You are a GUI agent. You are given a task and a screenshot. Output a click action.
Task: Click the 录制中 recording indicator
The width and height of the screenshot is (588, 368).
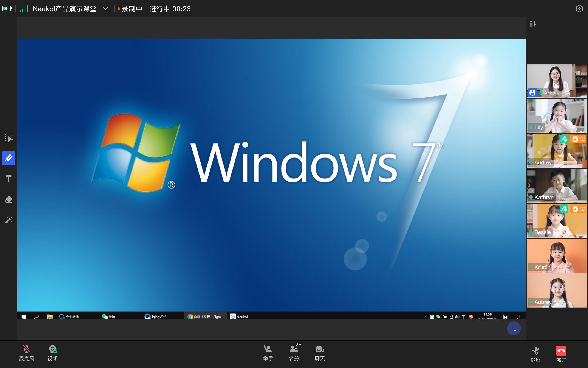tap(130, 9)
